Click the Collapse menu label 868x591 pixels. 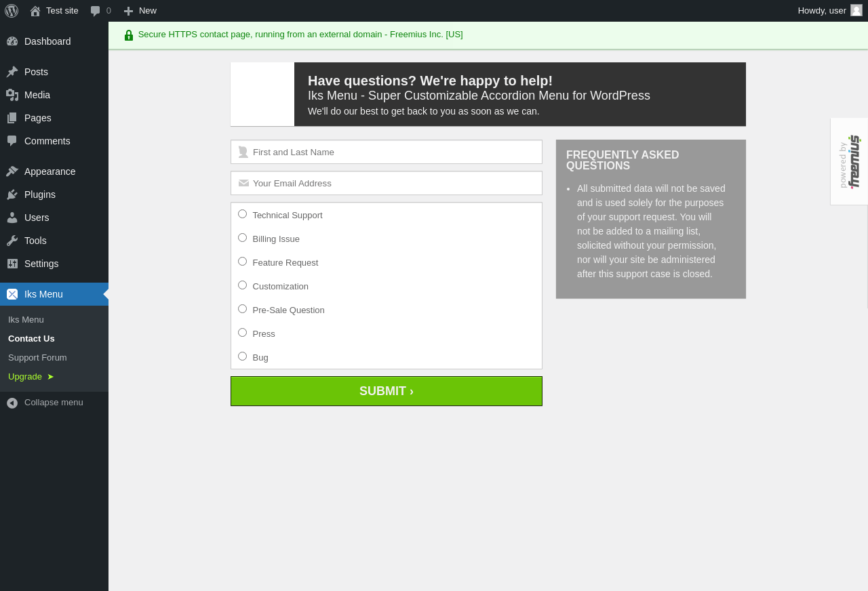tap(54, 403)
